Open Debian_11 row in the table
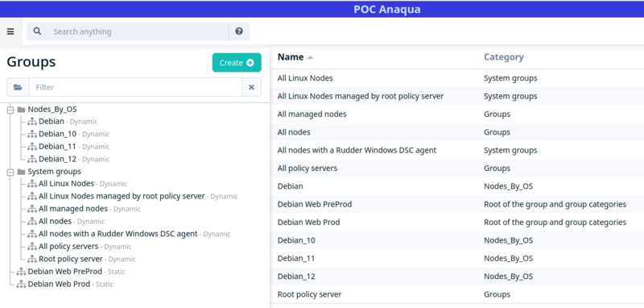The image size is (644, 308). click(456, 258)
